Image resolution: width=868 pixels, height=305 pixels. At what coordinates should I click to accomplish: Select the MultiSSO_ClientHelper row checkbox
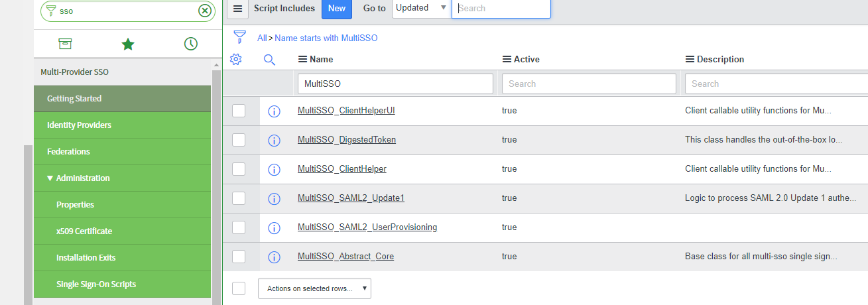click(239, 169)
